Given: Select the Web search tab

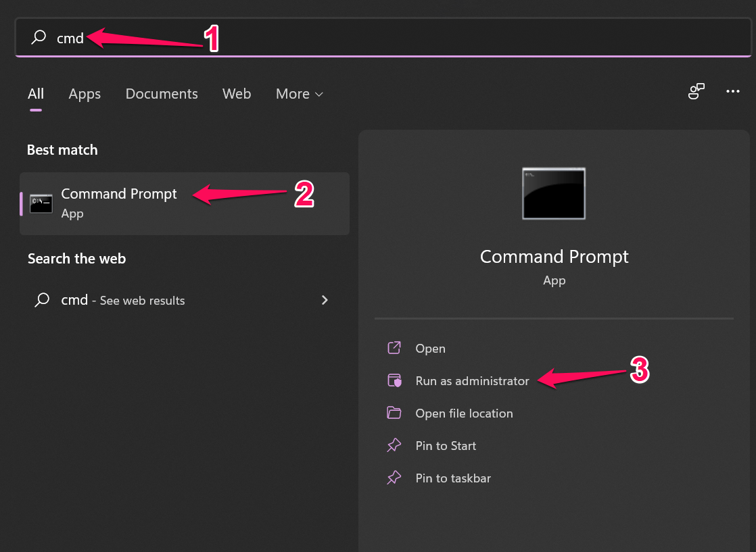Looking at the screenshot, I should (x=237, y=94).
